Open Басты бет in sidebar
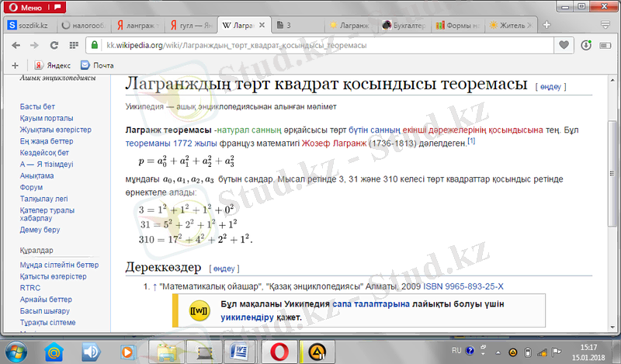621x364 pixels. (x=37, y=106)
